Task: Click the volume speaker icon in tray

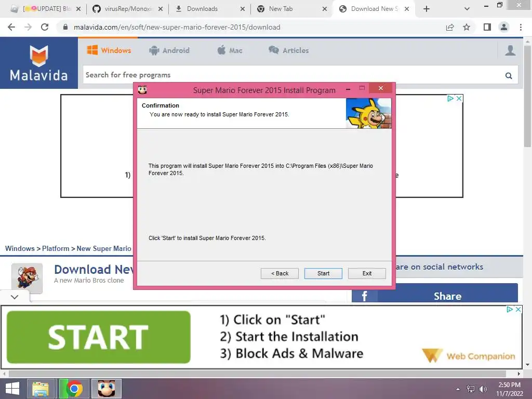Action: point(483,389)
